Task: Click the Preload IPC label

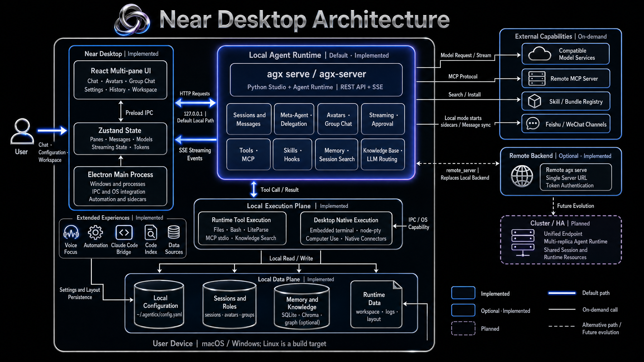Action: 139,113
